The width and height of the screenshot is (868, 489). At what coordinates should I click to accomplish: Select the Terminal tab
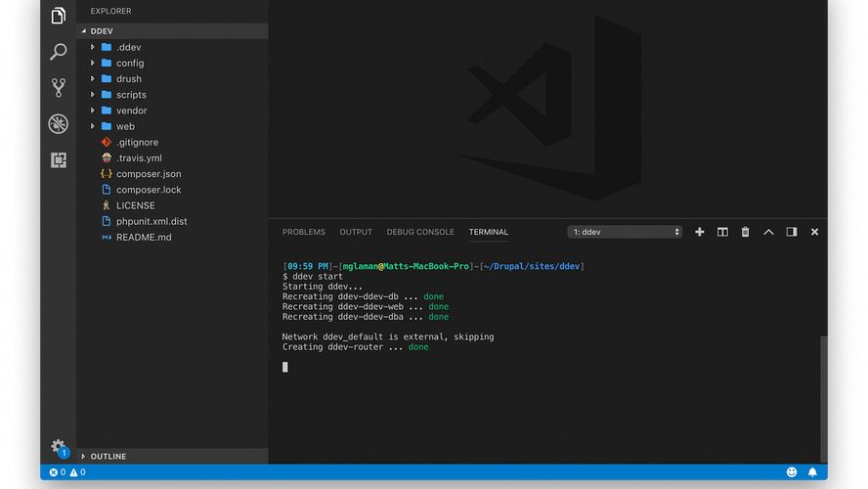(489, 232)
